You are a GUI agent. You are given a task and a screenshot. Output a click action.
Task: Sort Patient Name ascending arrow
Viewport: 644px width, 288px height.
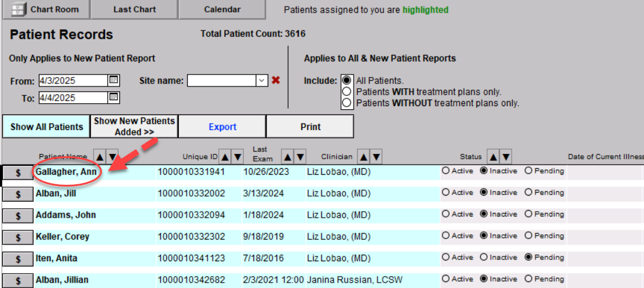[x=100, y=157]
